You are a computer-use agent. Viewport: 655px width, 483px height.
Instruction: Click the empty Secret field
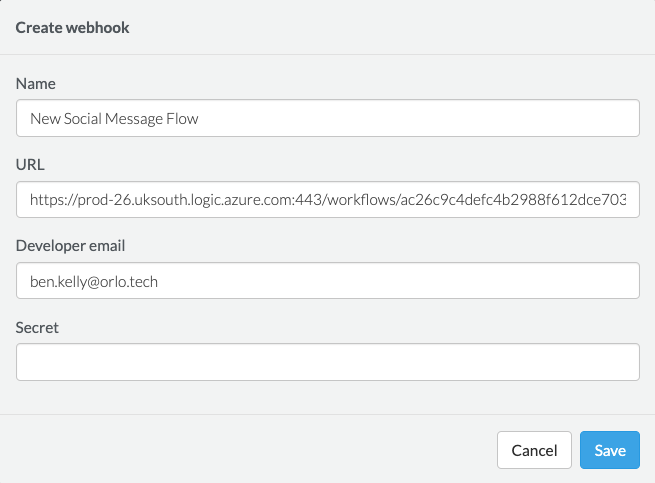coord(327,362)
